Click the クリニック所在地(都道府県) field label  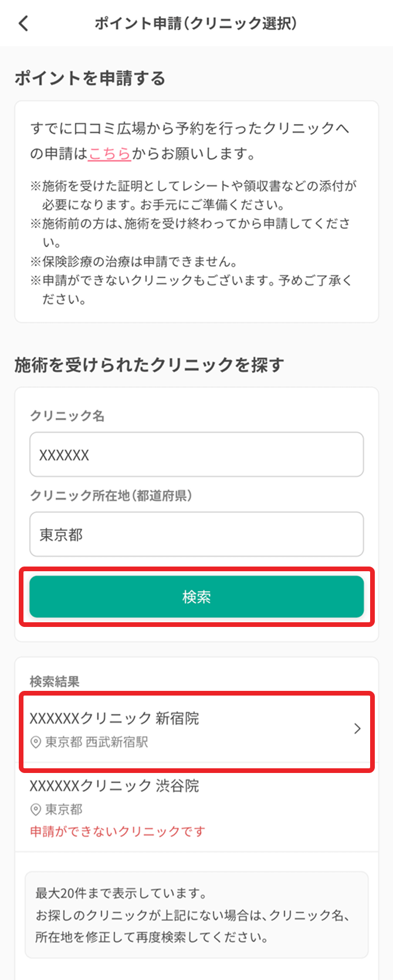coord(111,496)
